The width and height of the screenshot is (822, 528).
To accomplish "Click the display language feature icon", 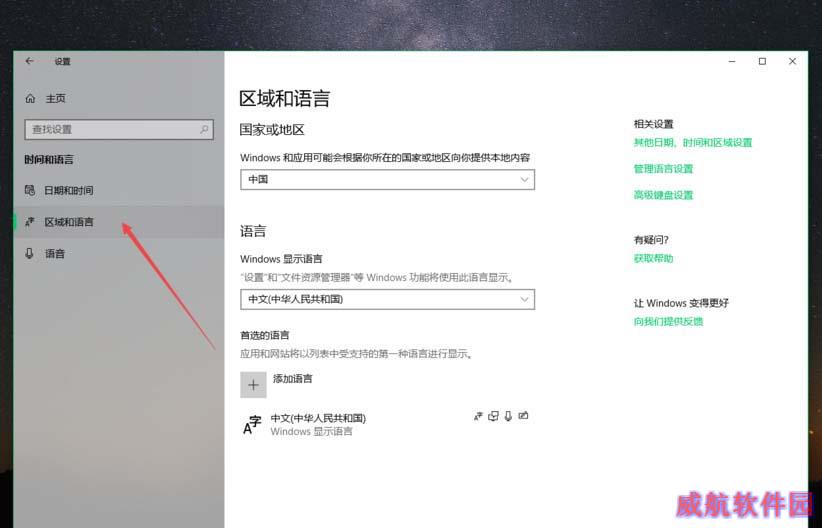I will point(478,416).
